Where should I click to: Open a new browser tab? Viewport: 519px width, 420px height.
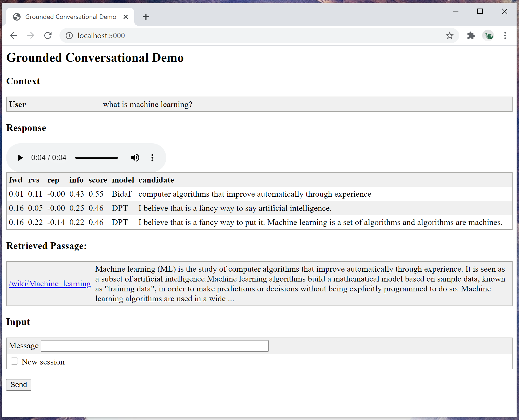click(x=146, y=17)
